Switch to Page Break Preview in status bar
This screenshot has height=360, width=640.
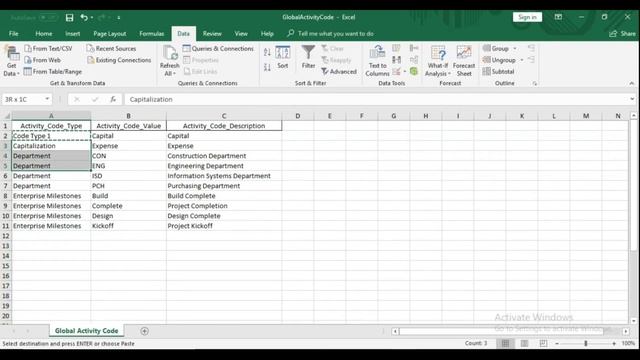pos(543,344)
